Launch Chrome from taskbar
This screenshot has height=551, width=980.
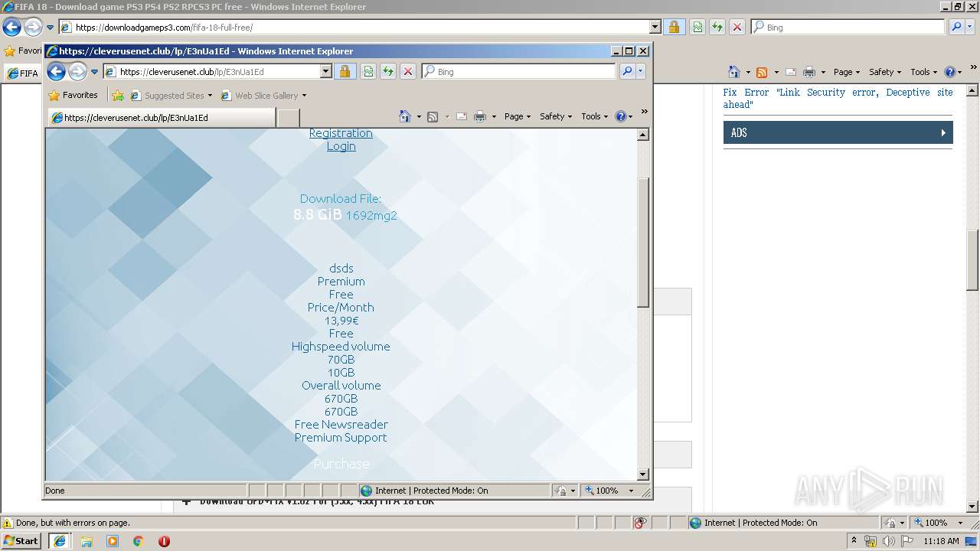coord(139,541)
